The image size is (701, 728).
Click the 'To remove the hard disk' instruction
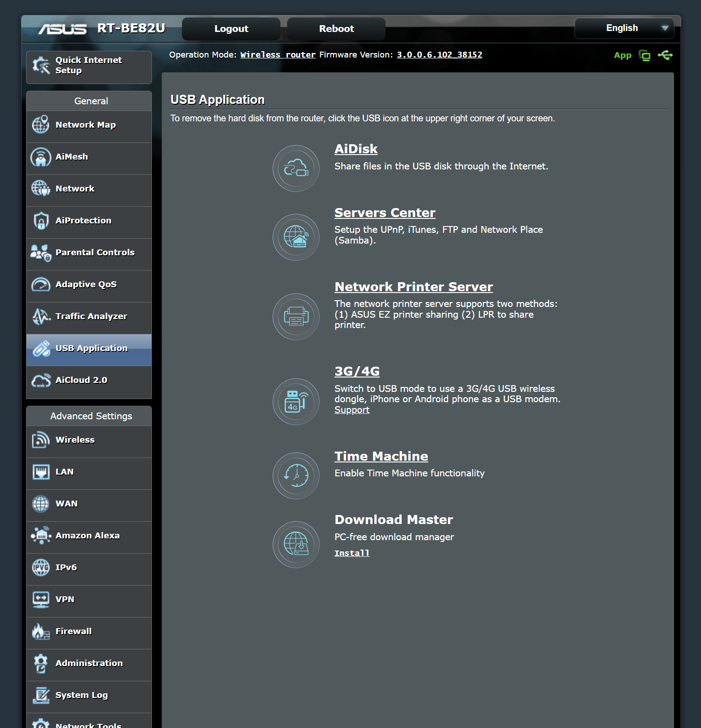363,118
